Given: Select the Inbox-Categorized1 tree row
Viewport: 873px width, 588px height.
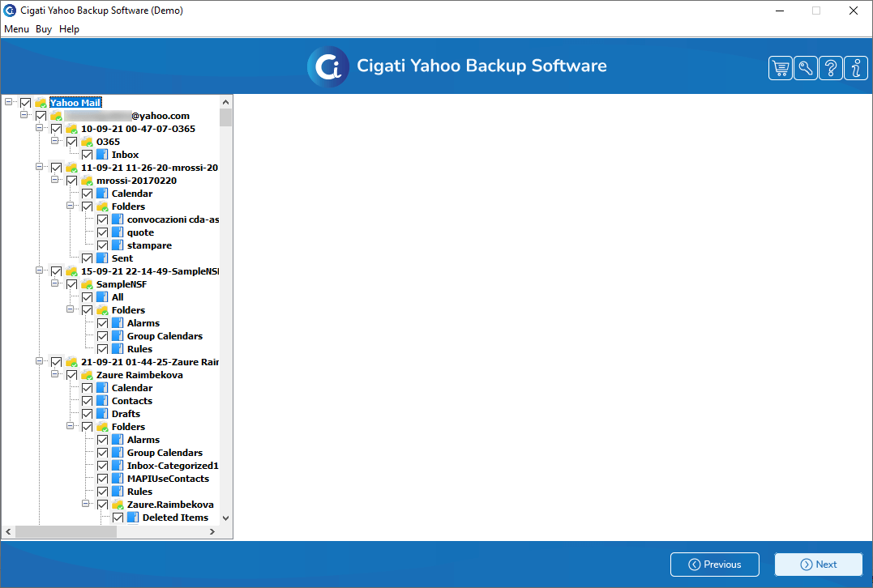Looking at the screenshot, I should pyautogui.click(x=173, y=466).
